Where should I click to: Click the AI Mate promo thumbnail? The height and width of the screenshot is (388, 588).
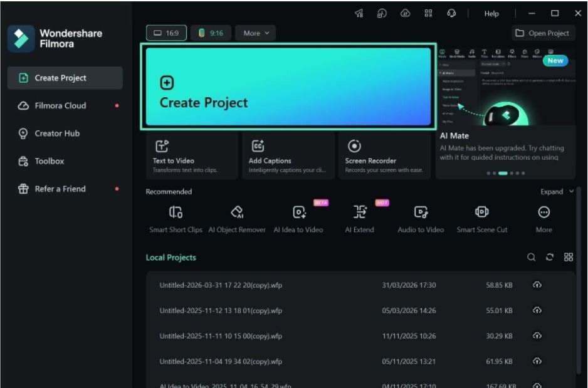click(507, 87)
